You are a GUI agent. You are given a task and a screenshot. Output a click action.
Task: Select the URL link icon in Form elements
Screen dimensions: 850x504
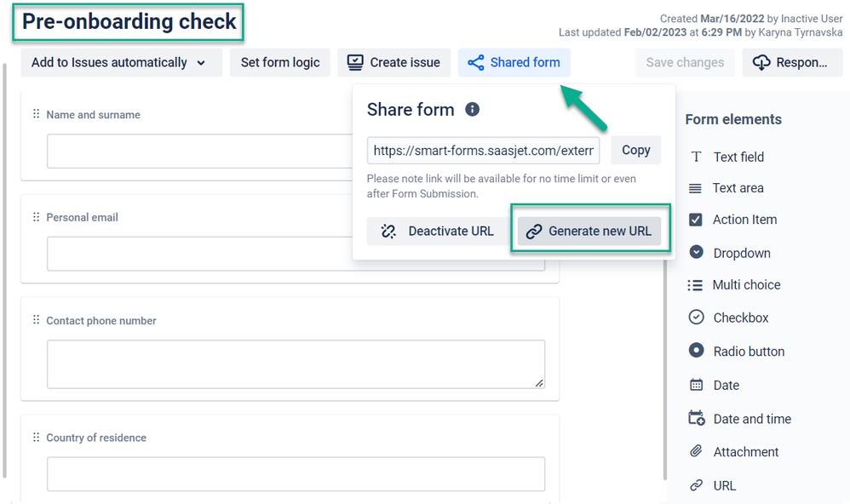(x=696, y=485)
